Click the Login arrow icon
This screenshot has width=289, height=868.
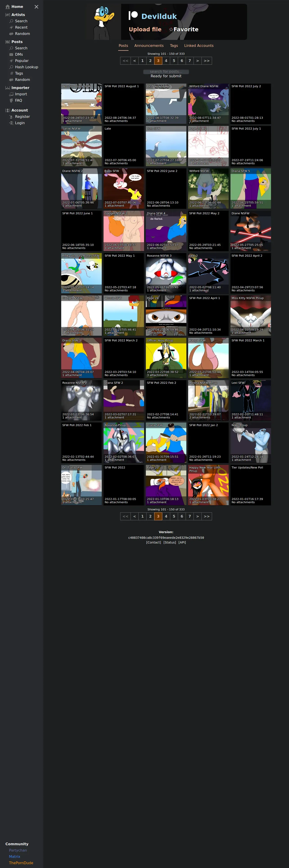coord(11,123)
